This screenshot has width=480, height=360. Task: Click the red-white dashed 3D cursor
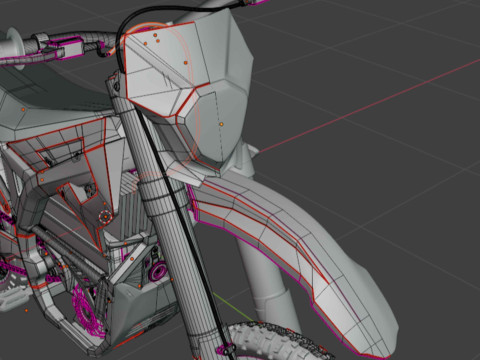(105, 217)
